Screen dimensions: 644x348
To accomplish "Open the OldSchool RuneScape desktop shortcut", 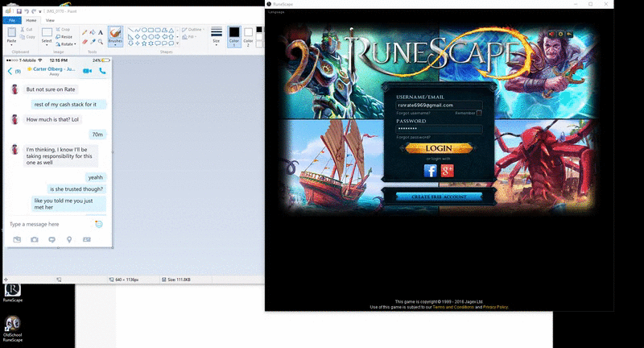I will (13, 329).
